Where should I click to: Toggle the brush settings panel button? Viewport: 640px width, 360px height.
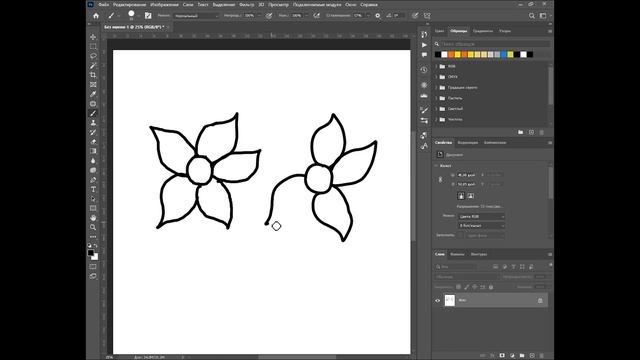(148, 16)
